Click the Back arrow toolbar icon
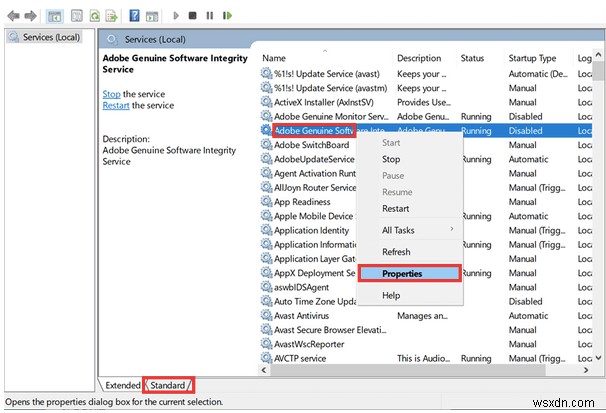The image size is (606, 413). (14, 16)
